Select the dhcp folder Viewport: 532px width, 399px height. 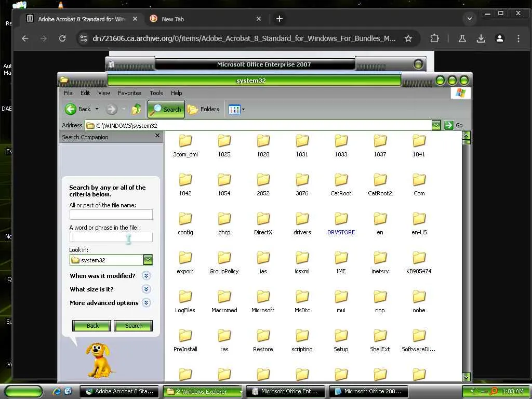tap(224, 224)
